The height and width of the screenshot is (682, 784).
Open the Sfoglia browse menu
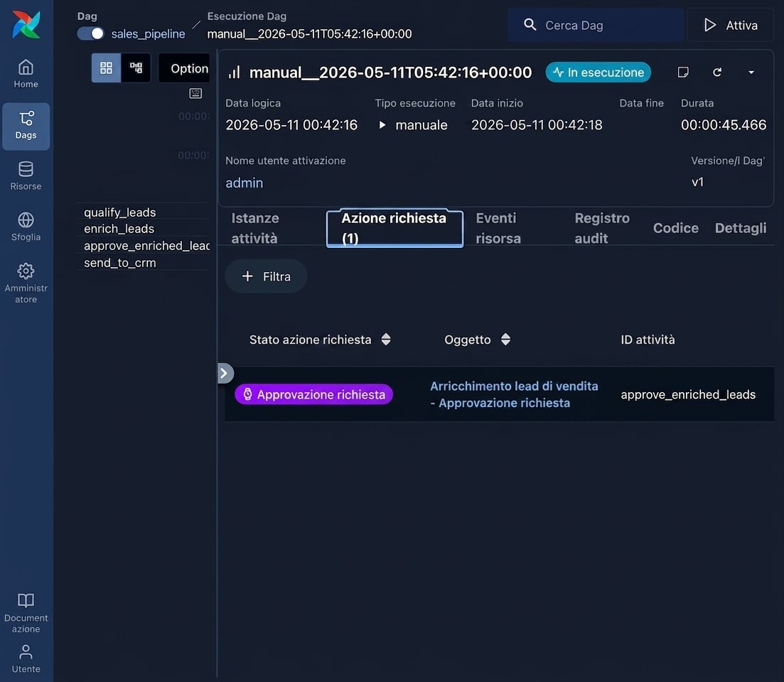pyautogui.click(x=26, y=227)
